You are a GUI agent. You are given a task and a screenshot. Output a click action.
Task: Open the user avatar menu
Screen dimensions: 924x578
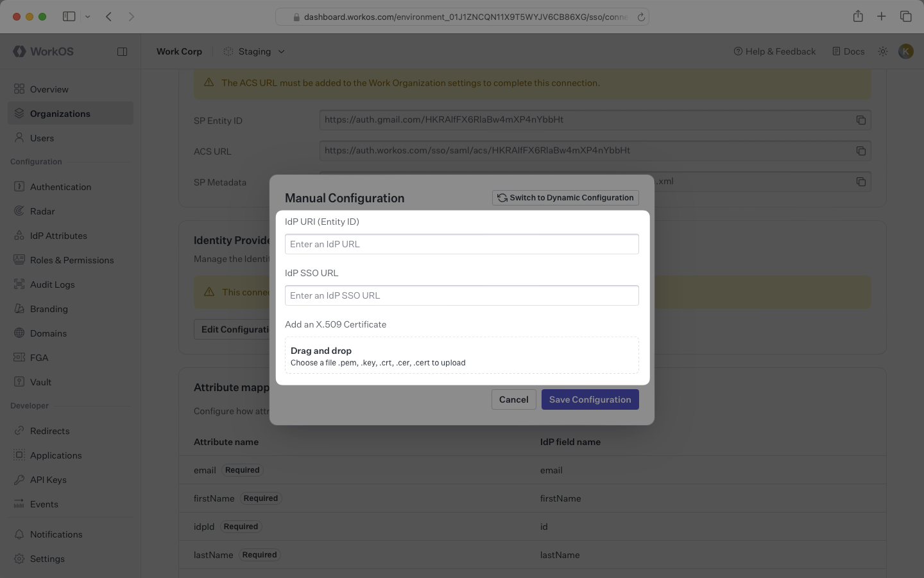pyautogui.click(x=905, y=51)
